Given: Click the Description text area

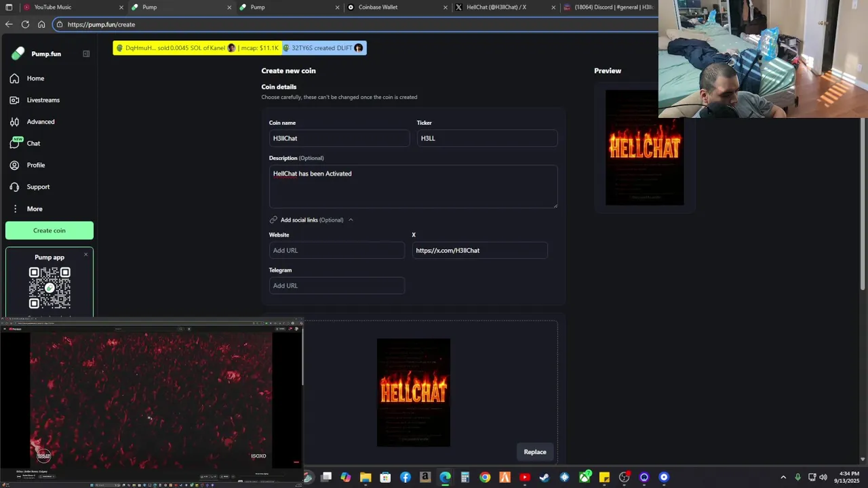Looking at the screenshot, I should (413, 186).
